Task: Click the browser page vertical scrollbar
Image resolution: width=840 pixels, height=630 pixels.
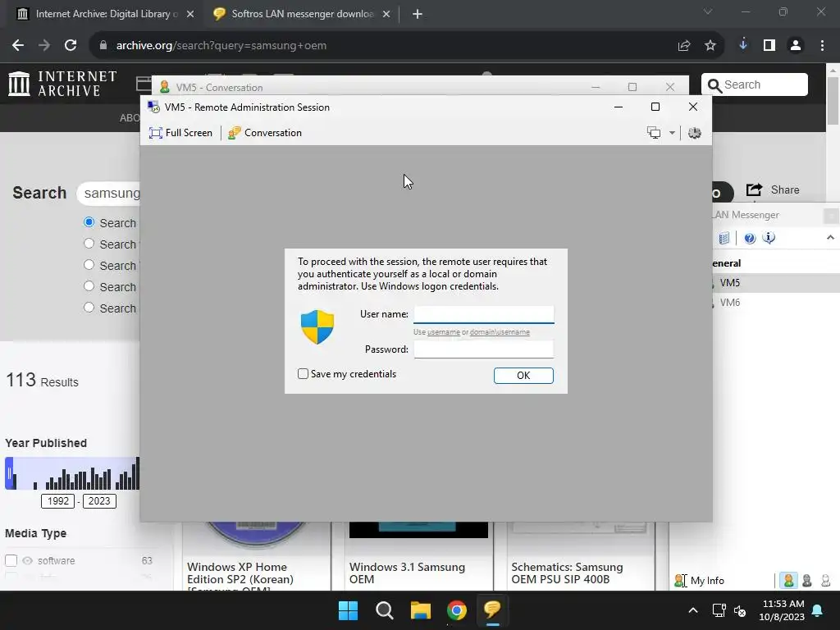Action: [x=833, y=101]
